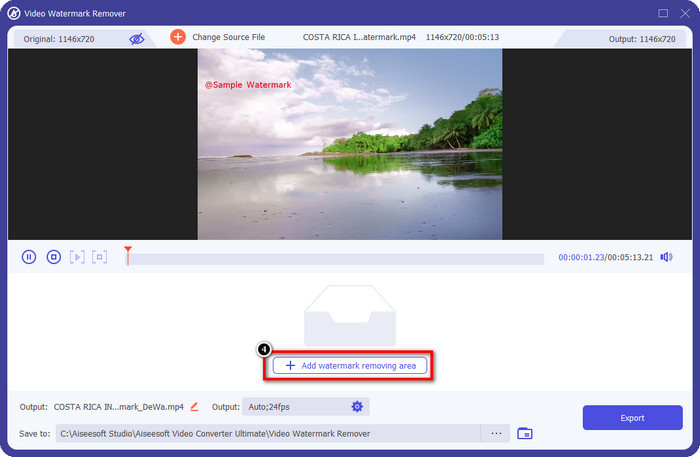Rename output file with pencil icon
This screenshot has height=457, width=700.
coord(194,407)
